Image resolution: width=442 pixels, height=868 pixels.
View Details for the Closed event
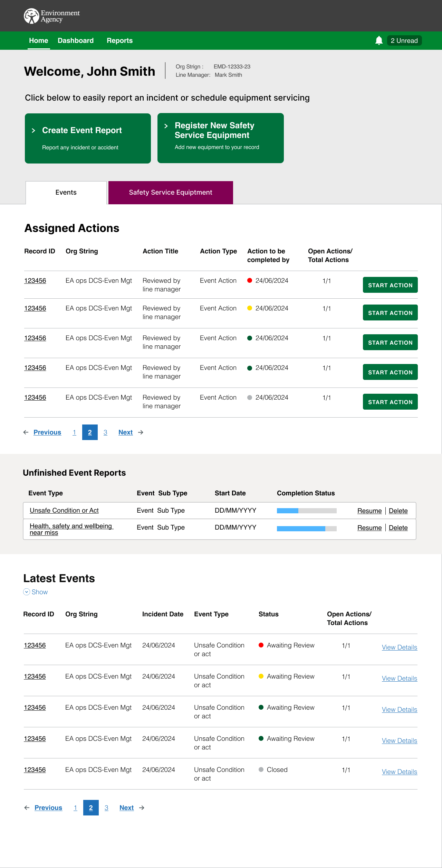pos(400,772)
